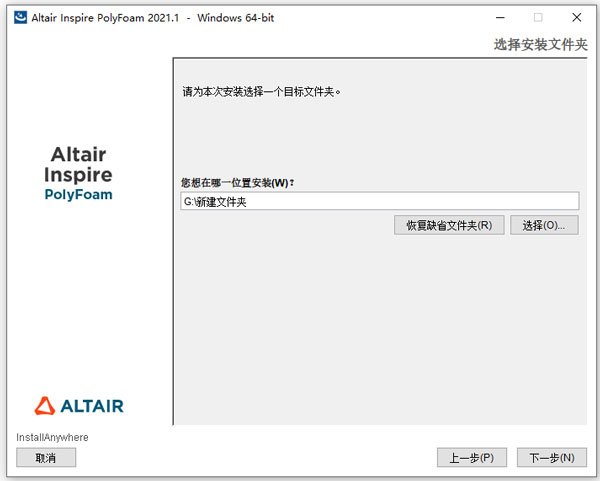Click the 选择安装文件夹 heading text
This screenshot has width=600, height=481.
click(540, 45)
